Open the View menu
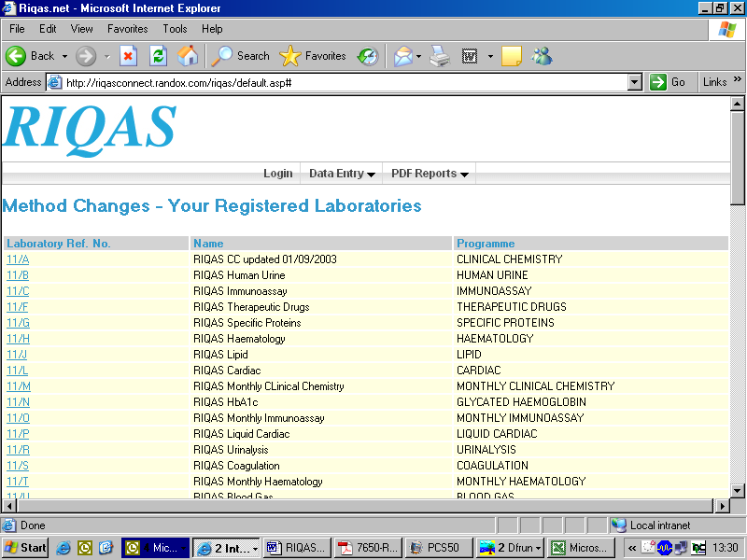Screen dimensions: 747x560 coord(82,29)
